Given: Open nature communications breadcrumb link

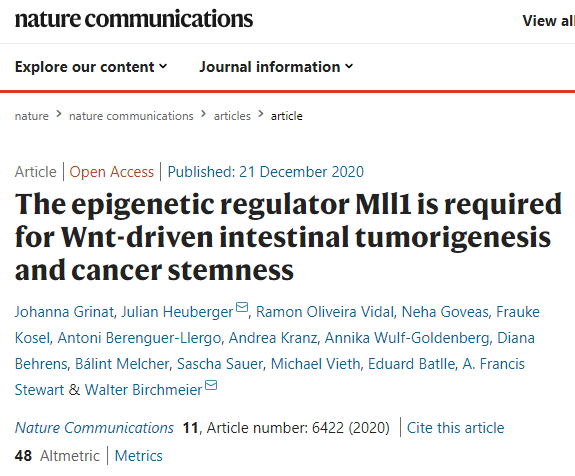Looking at the screenshot, I should point(131,116).
